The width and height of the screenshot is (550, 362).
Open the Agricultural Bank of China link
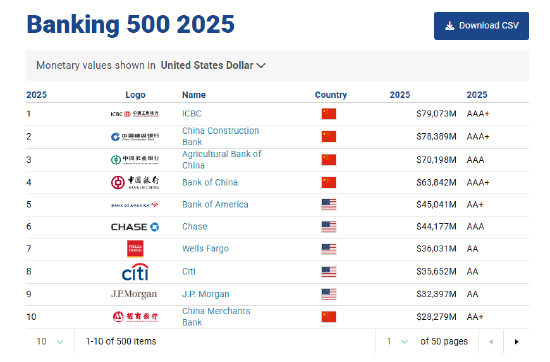[222, 160]
